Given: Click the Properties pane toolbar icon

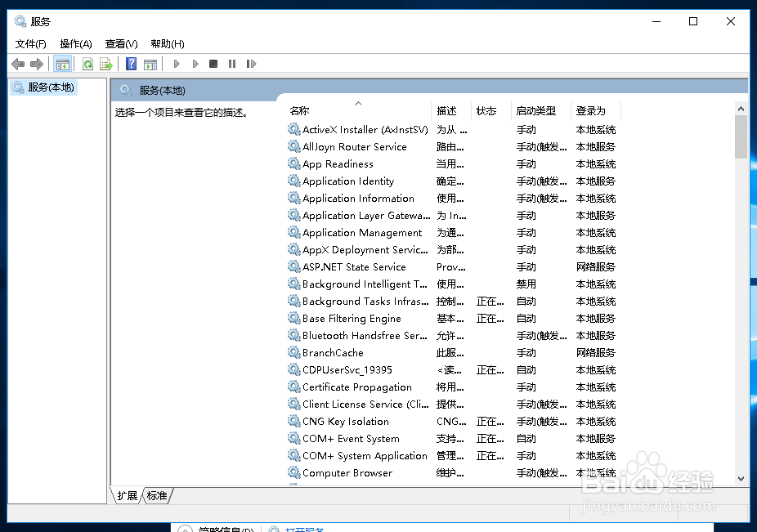Looking at the screenshot, I should pos(150,64).
